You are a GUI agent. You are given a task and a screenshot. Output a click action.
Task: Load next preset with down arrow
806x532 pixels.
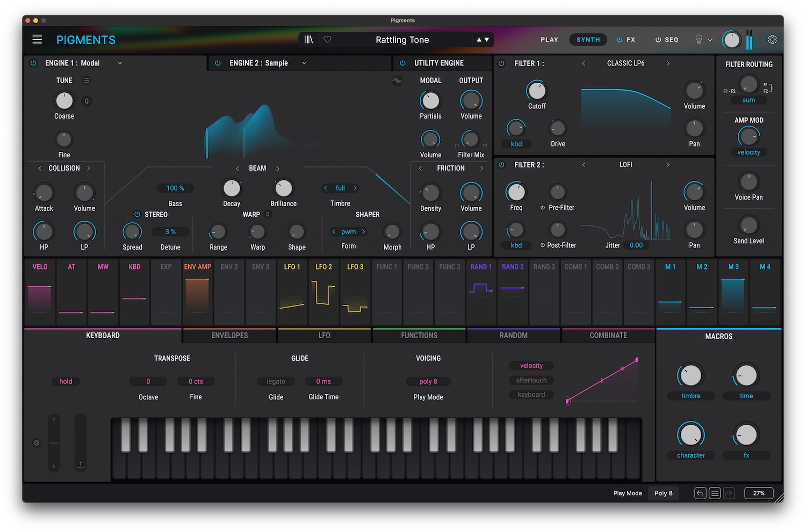point(487,40)
